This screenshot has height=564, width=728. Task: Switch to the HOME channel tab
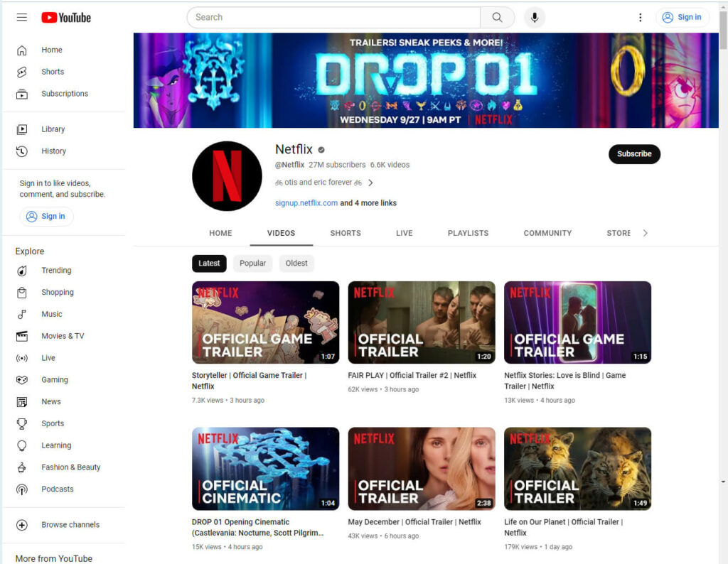(220, 233)
